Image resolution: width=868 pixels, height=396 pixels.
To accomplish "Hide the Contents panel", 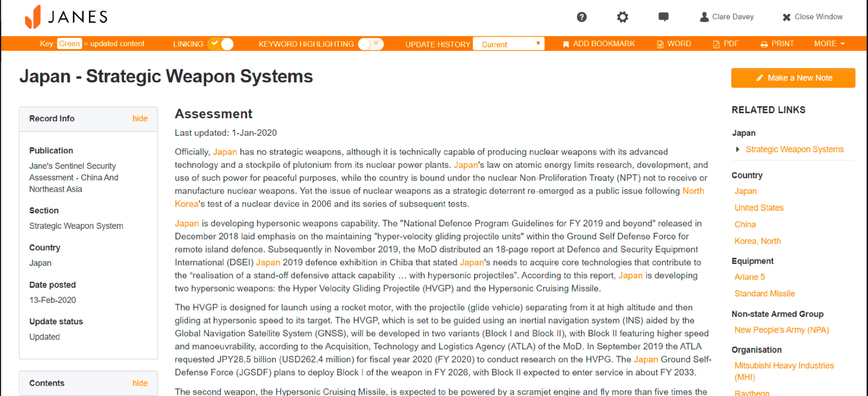I will point(140,383).
